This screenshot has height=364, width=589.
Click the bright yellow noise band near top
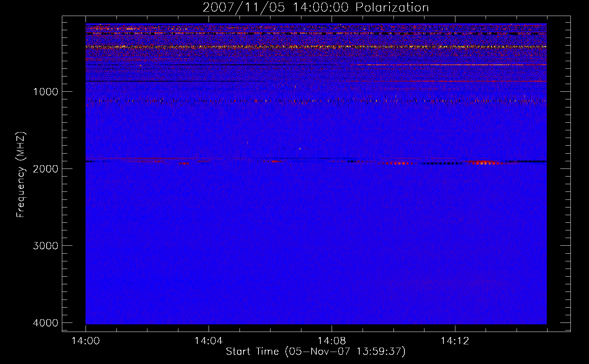316,47
